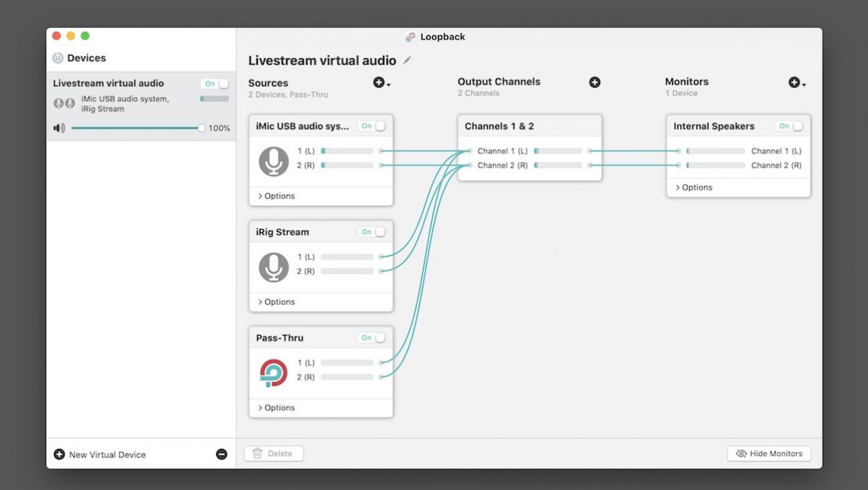Select the iRig Stream source block title
Image resolution: width=868 pixels, height=490 pixels.
(x=283, y=232)
